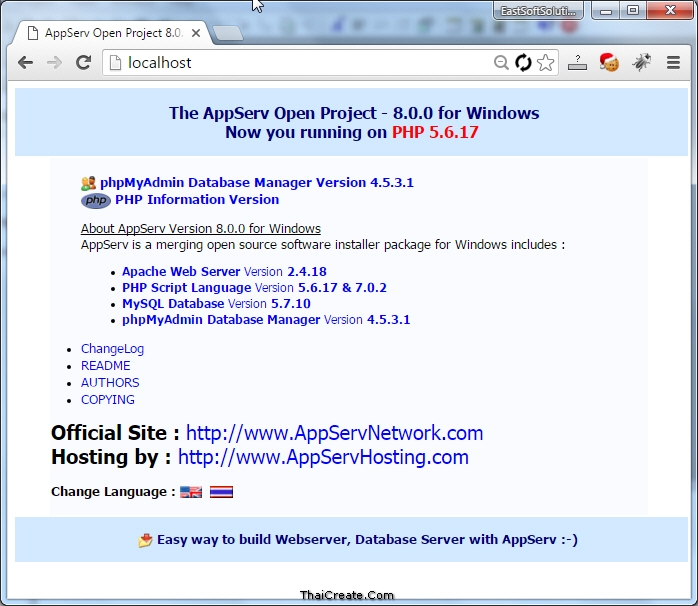Visit http://www.AppServNetwork.com
The width and height of the screenshot is (698, 606).
(x=334, y=433)
